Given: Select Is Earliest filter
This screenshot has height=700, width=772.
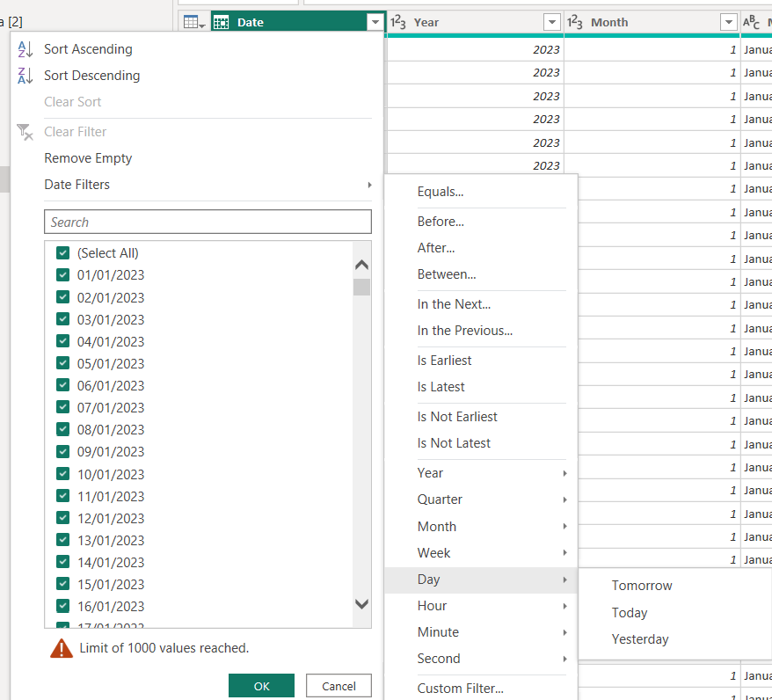Looking at the screenshot, I should tap(444, 361).
